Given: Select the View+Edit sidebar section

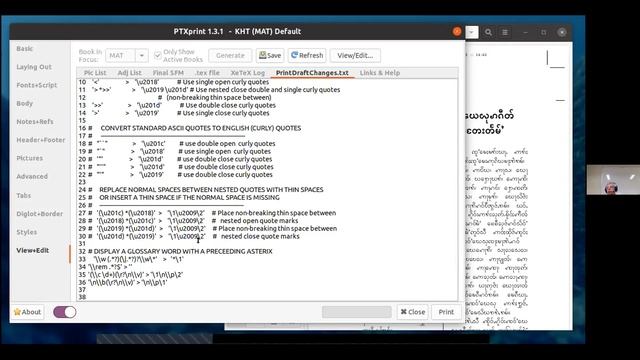Looking at the screenshot, I should coord(33,250).
